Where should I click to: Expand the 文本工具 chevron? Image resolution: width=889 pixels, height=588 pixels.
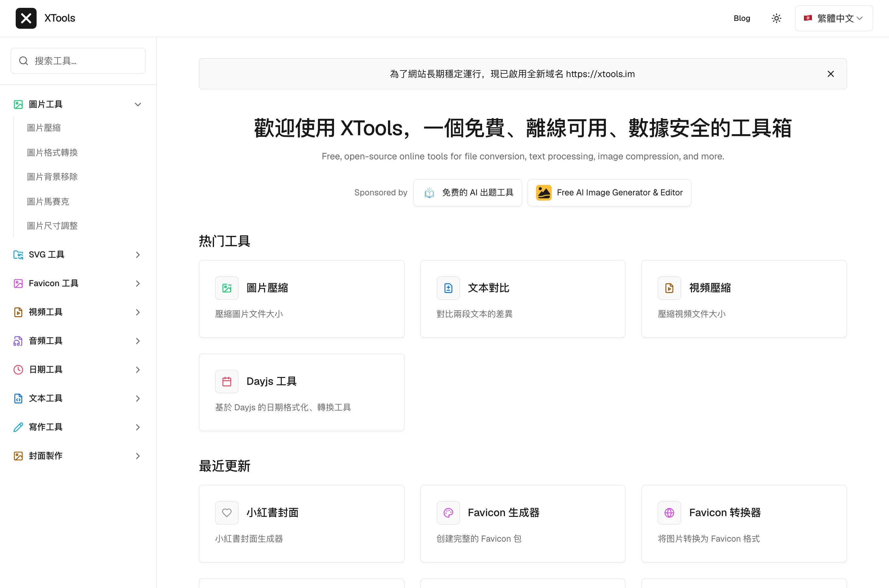tap(138, 398)
